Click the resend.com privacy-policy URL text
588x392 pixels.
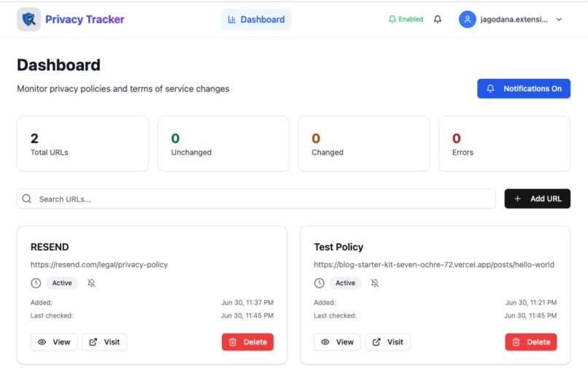tap(99, 264)
